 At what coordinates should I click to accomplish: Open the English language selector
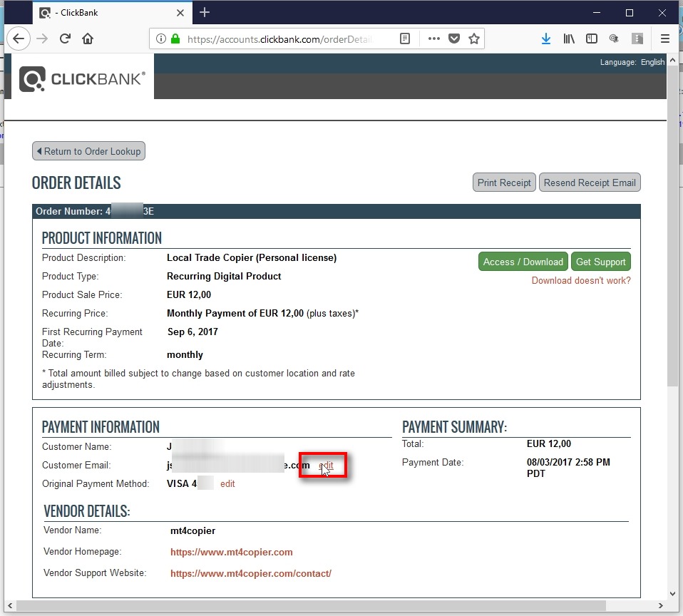(652, 62)
